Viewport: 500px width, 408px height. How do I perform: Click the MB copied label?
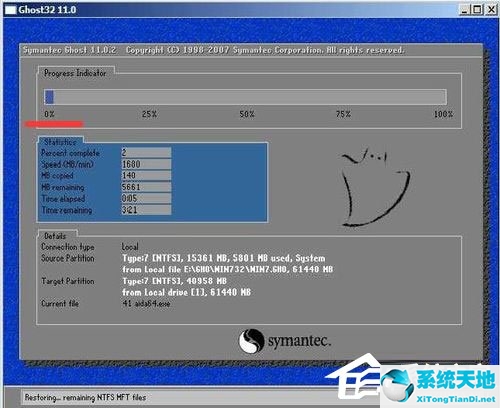(x=57, y=176)
